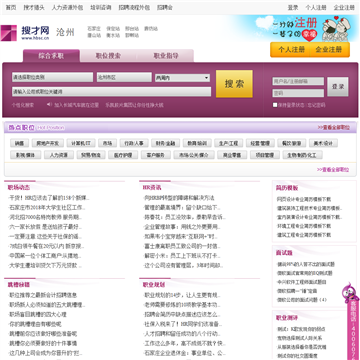Open 人力资源外包 in top navigation

[x=67, y=7]
